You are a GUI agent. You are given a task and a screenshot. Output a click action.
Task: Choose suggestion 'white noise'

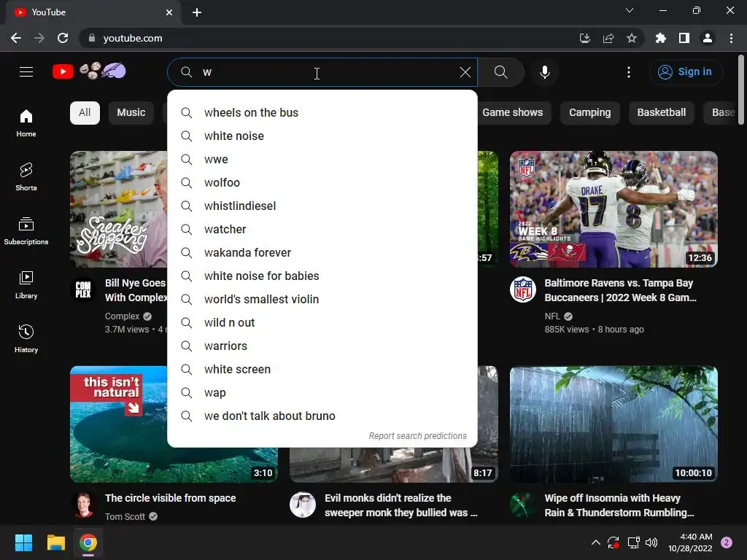click(x=322, y=136)
